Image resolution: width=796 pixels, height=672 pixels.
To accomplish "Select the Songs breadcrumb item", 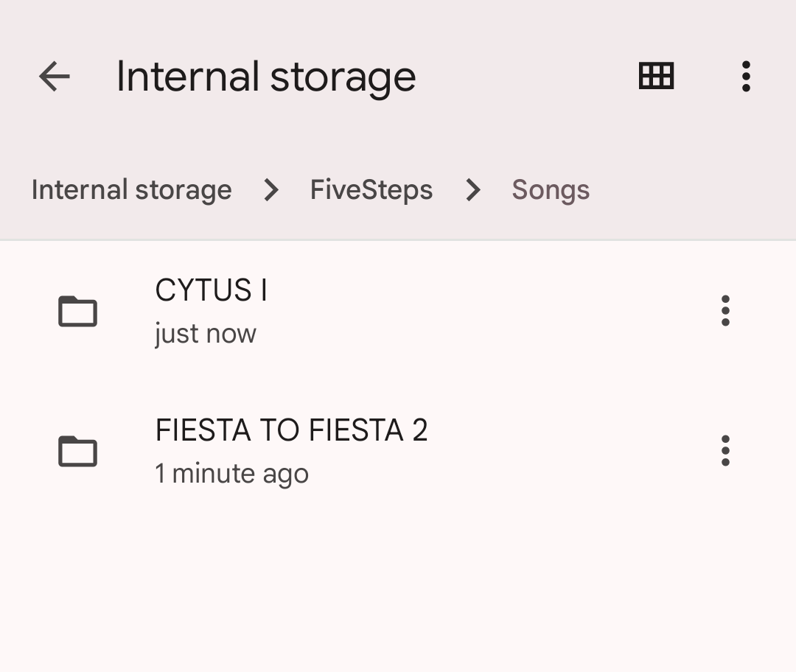I will click(x=551, y=190).
